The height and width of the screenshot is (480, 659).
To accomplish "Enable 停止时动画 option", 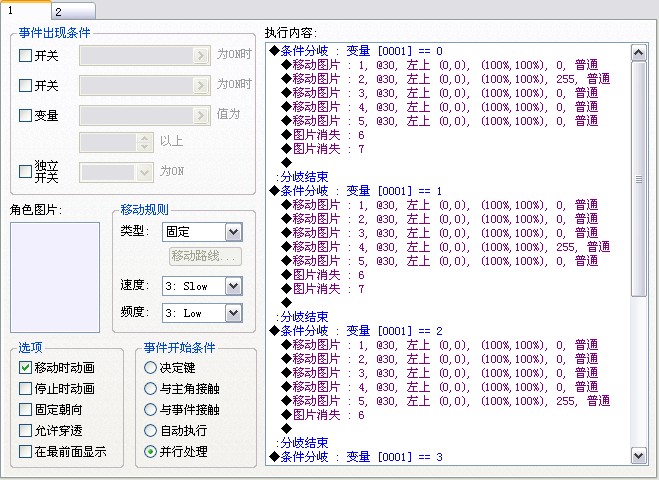I will [x=25, y=388].
